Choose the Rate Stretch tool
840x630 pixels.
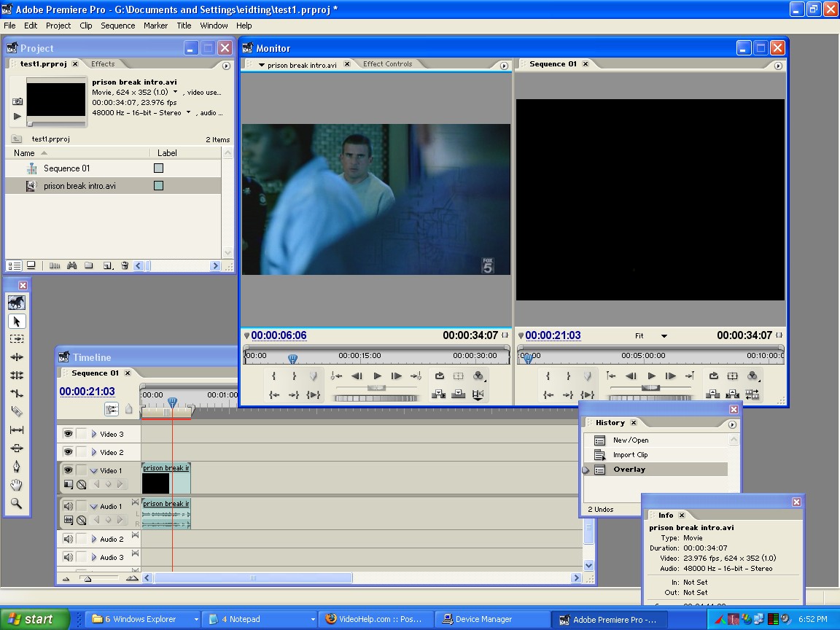[17, 393]
